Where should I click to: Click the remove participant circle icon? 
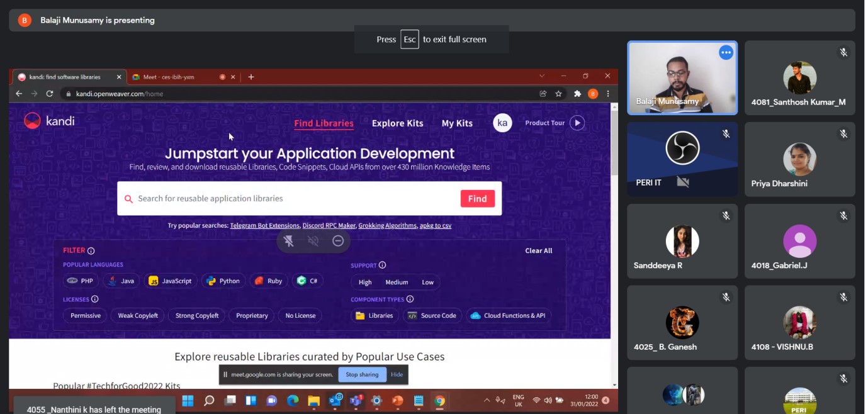coord(338,241)
